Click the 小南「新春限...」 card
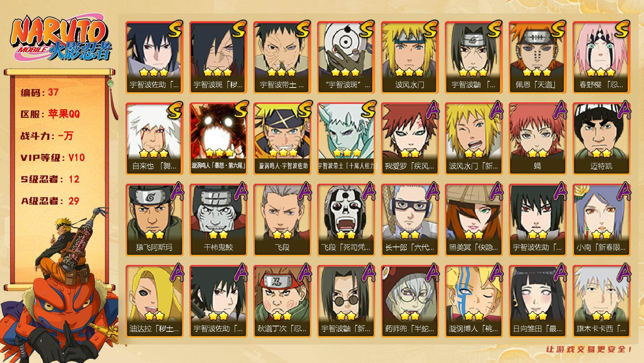This screenshot has height=363, width=644. (601, 220)
